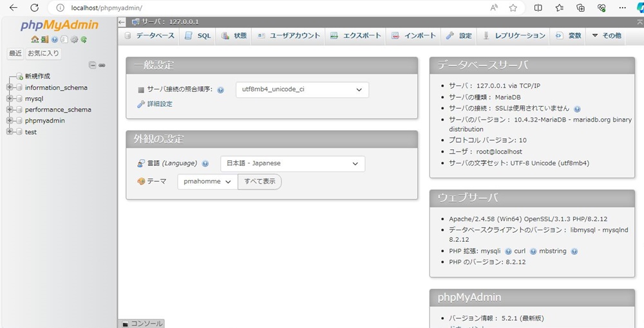
Task: Open the SQL tab
Action: coord(198,35)
